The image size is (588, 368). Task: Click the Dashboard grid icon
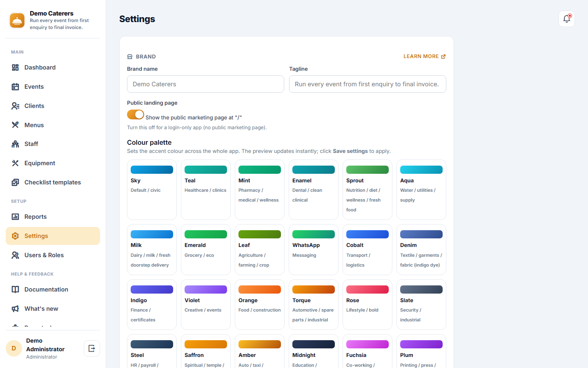(x=15, y=67)
